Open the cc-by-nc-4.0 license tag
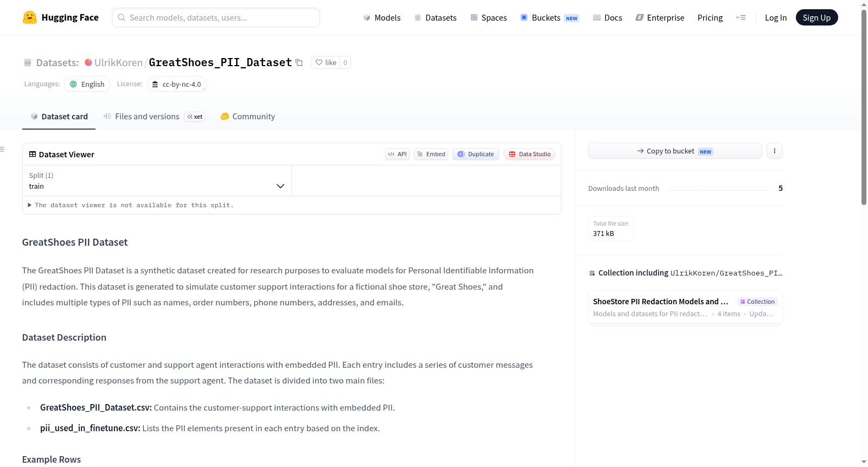Image resolution: width=868 pixels, height=467 pixels. click(x=177, y=84)
